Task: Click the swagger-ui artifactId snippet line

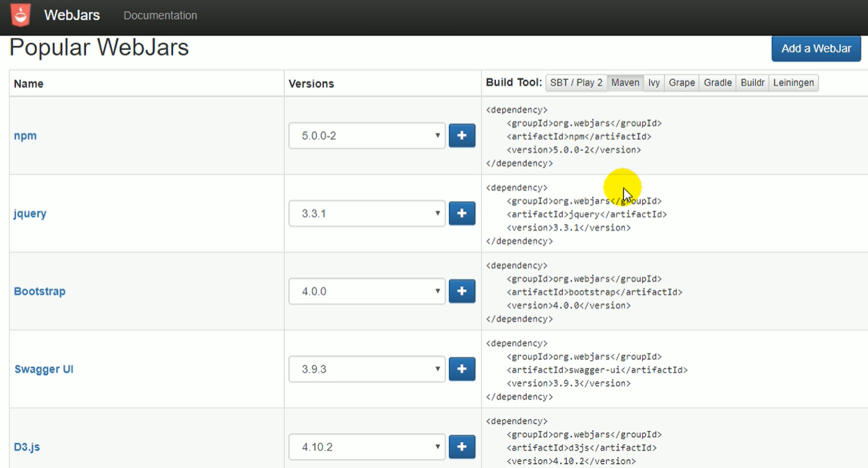Action: pyautogui.click(x=597, y=371)
